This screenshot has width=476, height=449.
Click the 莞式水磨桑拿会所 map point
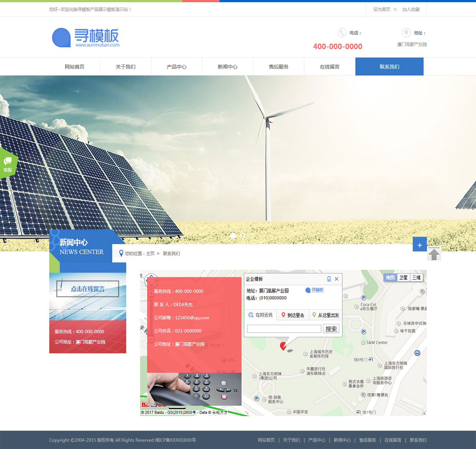click(344, 384)
